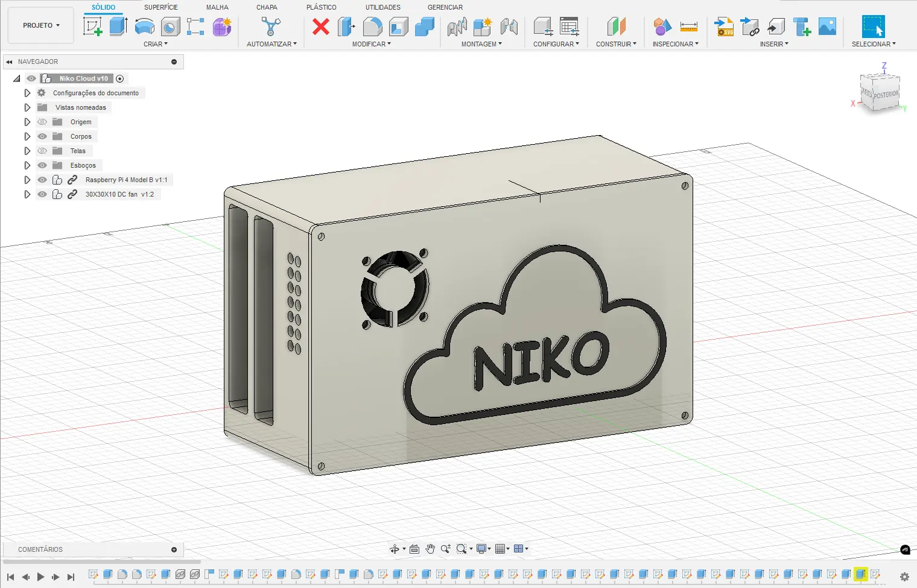Show the hidden Origem folder
This screenshot has width=917, height=588.
[x=42, y=122]
